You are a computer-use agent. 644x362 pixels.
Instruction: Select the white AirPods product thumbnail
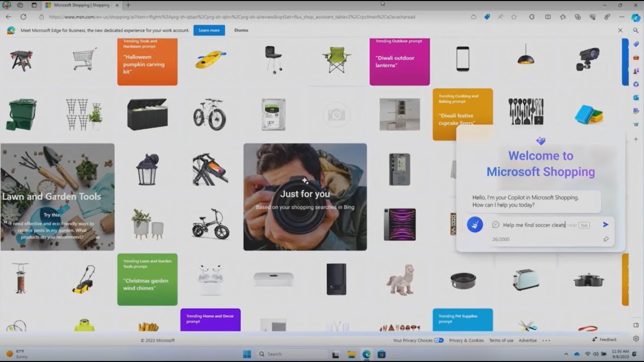210,280
